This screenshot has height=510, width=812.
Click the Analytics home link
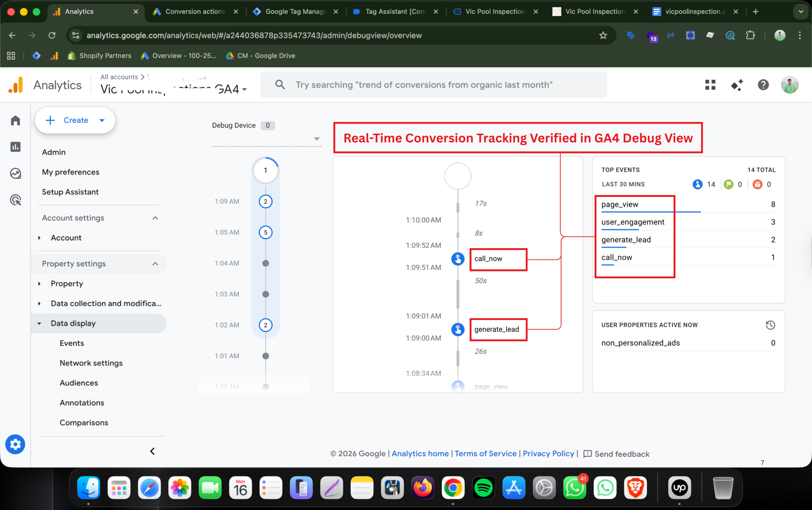pos(420,454)
